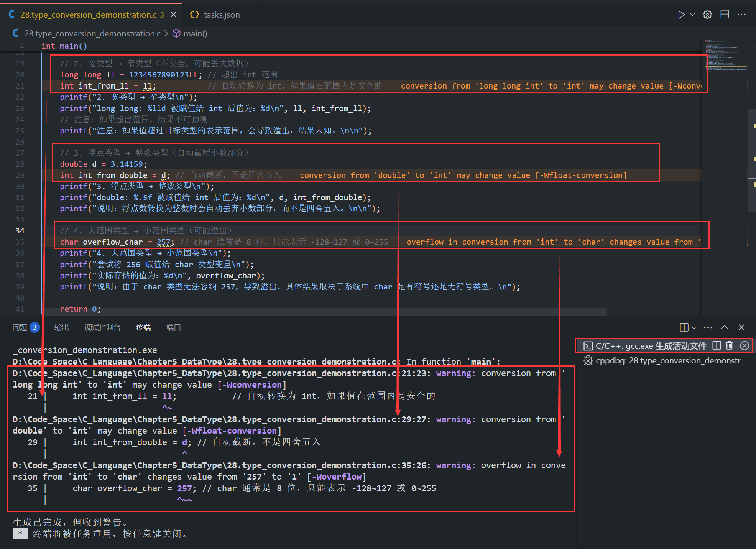
Task: Open the 问题 problems panel tab
Action: click(x=20, y=327)
